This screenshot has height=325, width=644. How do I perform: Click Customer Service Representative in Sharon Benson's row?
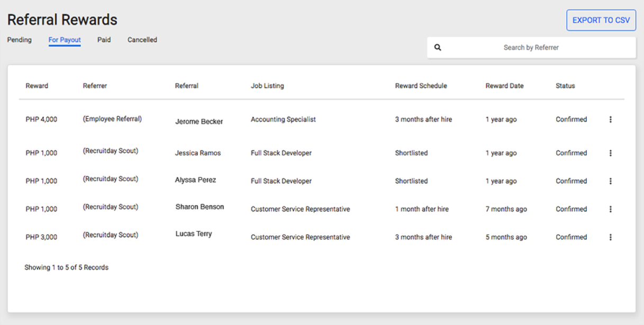(300, 209)
